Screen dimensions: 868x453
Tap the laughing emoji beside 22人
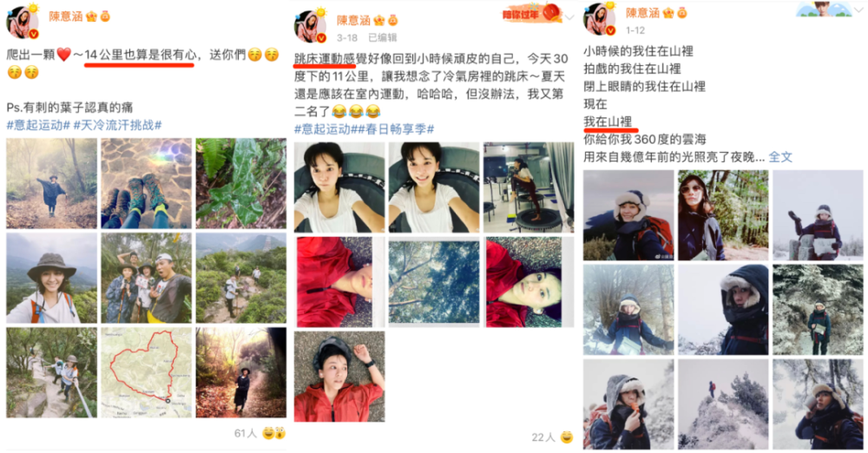(567, 437)
